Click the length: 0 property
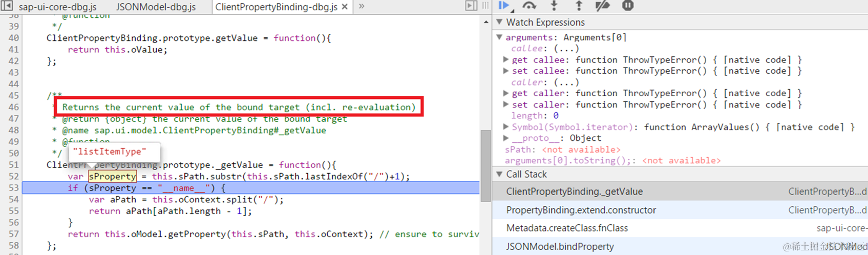868x255 pixels. coord(535,116)
